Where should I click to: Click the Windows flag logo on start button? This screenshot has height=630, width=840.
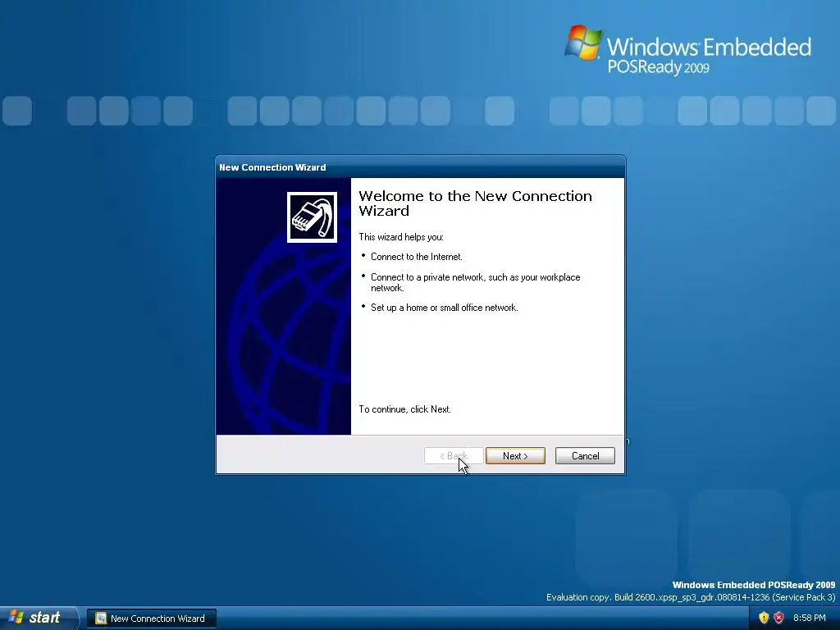click(x=16, y=617)
